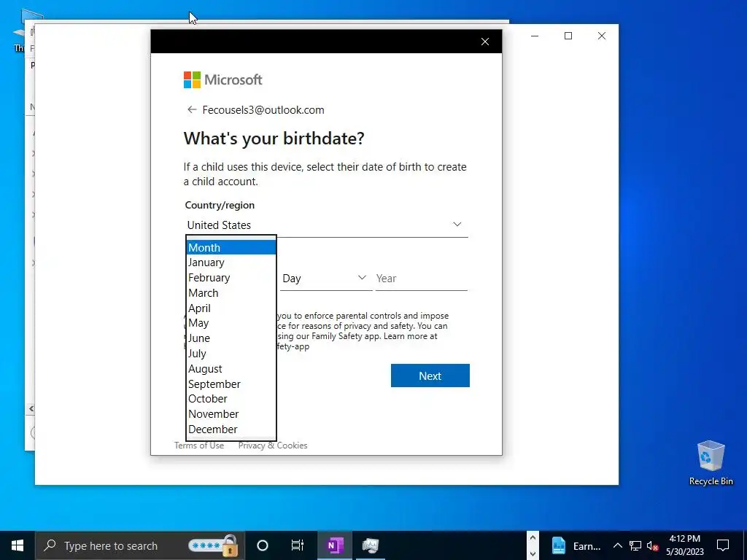747x560 pixels.
Task: Open the network status tray icon
Action: [635, 545]
